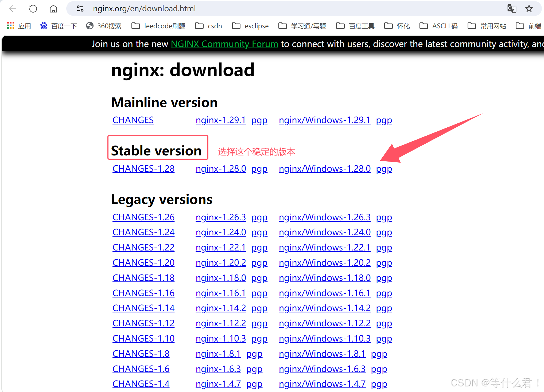544x392 pixels.
Task: Open CHANGES-1.24 link
Action: point(143,232)
